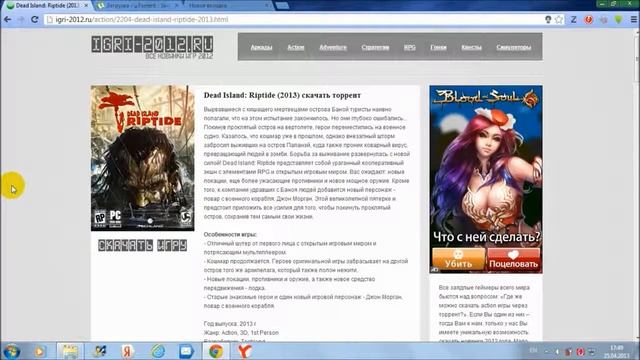
Task: Switch to the second browser tab
Action: [x=137, y=6]
